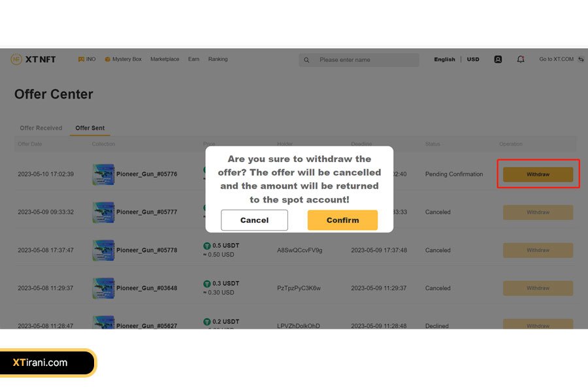Cancel the withdraw offer dialog
588x392 pixels.
click(x=254, y=220)
